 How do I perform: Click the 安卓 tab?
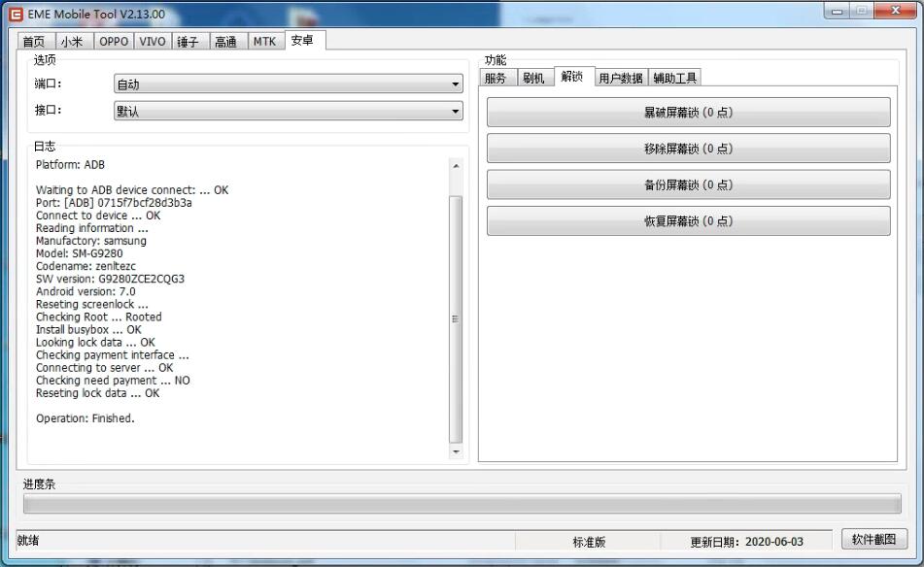coord(303,40)
